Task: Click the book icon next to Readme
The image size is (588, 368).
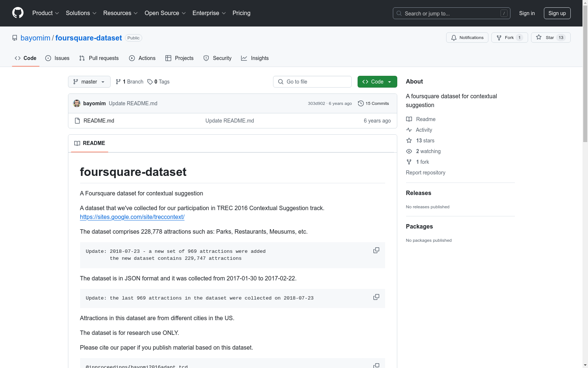Action: (x=409, y=119)
